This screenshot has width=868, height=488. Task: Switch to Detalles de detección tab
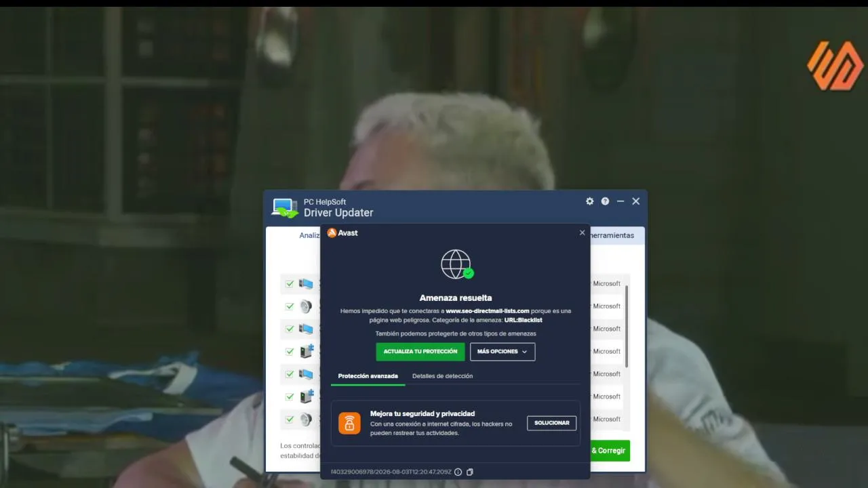(442, 376)
